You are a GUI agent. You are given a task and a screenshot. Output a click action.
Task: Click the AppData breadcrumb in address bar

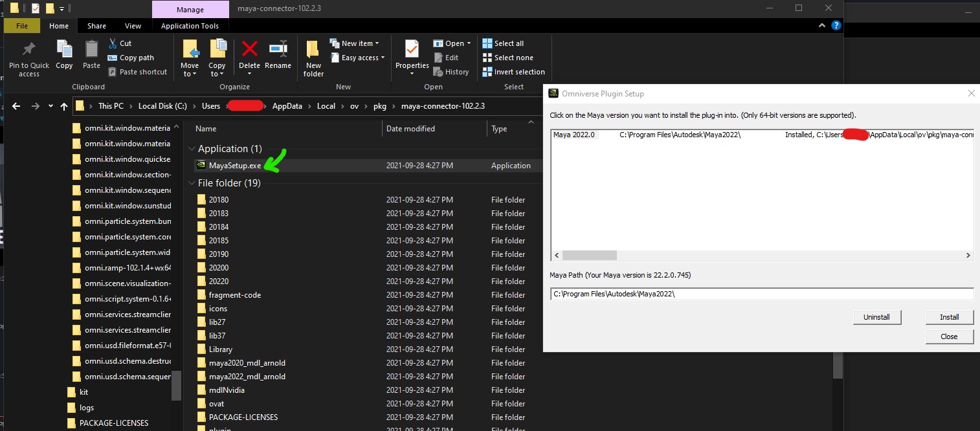click(x=287, y=106)
